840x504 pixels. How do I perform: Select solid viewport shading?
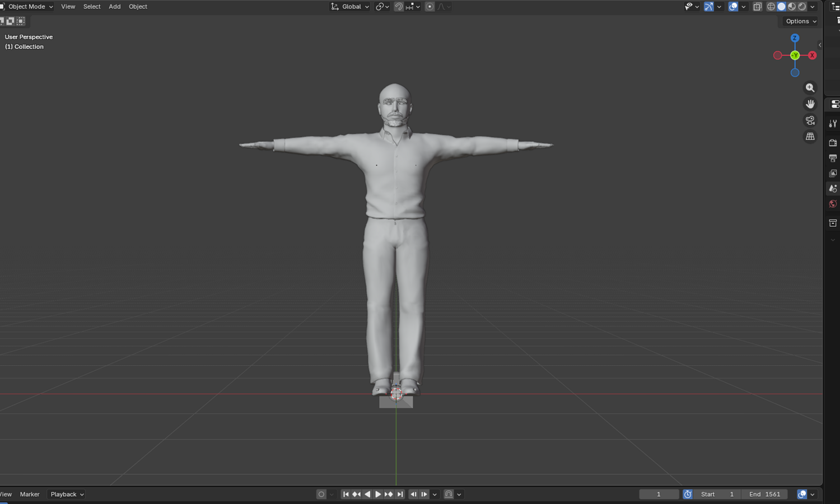[781, 7]
